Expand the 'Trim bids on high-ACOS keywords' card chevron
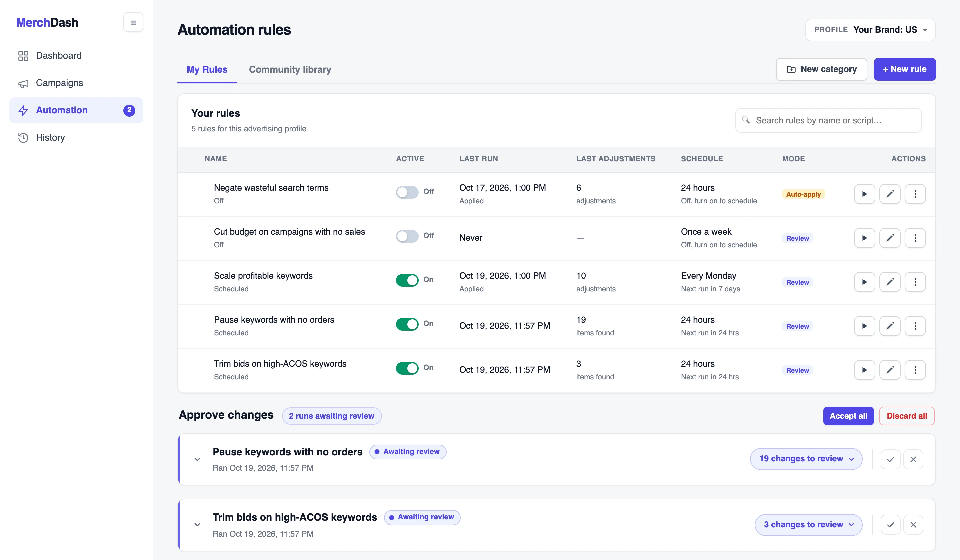Image resolution: width=960 pixels, height=560 pixels. click(x=197, y=525)
